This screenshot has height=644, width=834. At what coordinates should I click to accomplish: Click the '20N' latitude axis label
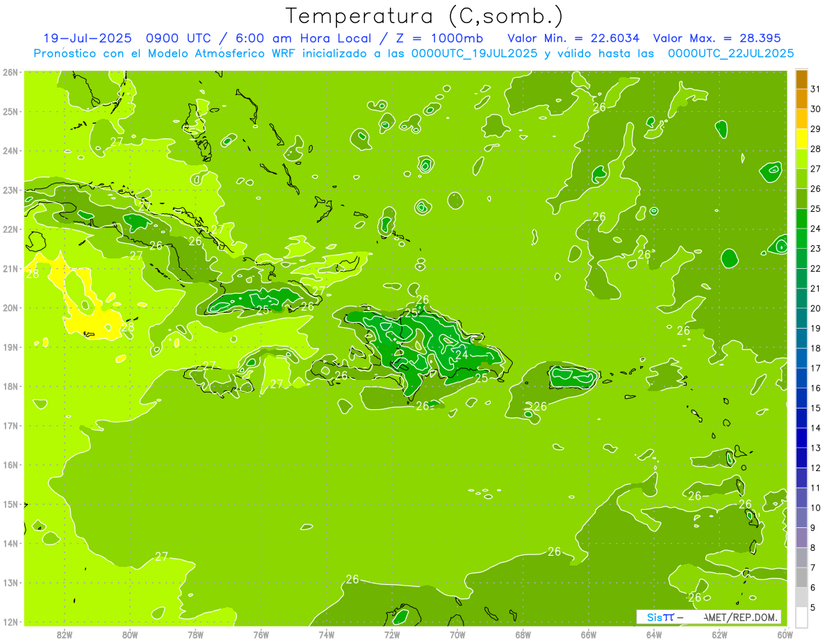pos(10,308)
